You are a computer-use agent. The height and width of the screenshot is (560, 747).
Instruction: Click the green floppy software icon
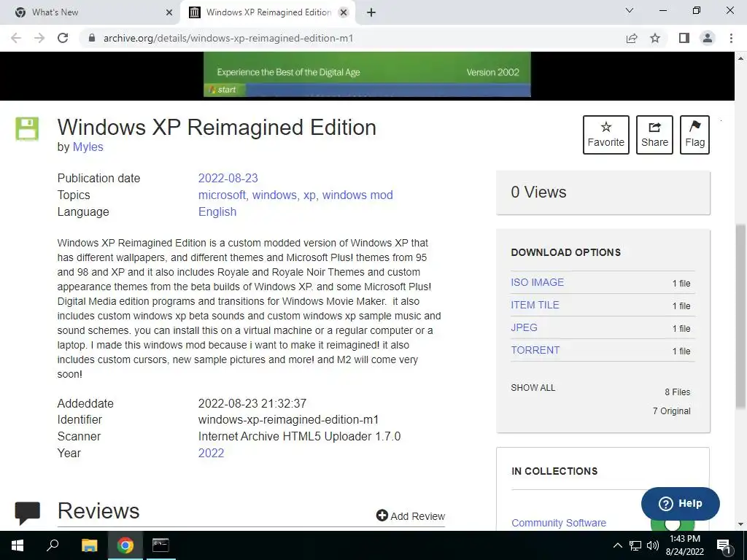27,128
